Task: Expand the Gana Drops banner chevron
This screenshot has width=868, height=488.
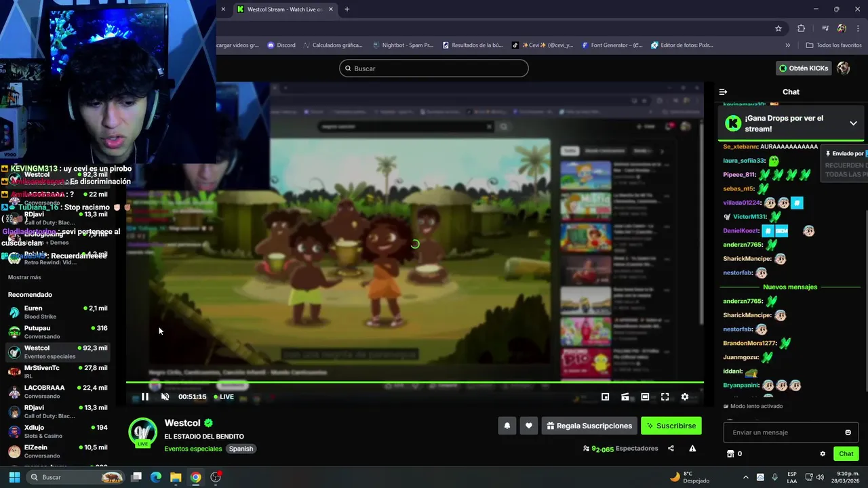Action: pos(853,123)
